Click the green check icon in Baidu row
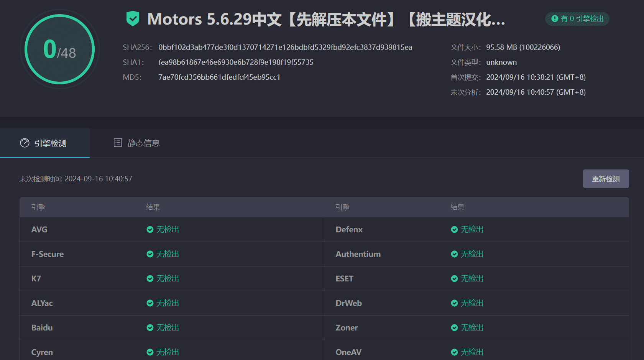 pyautogui.click(x=150, y=327)
